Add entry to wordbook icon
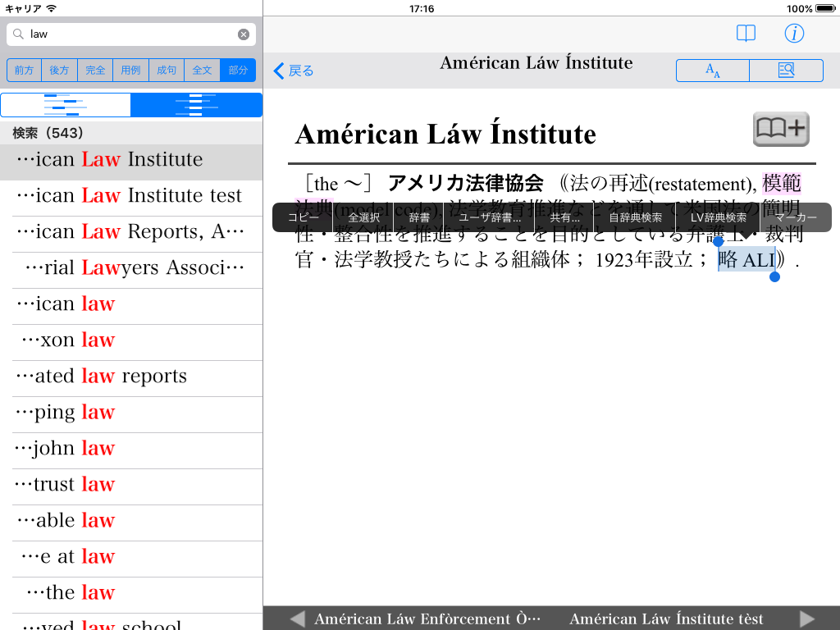Viewport: 840px width, 630px height. [780, 129]
